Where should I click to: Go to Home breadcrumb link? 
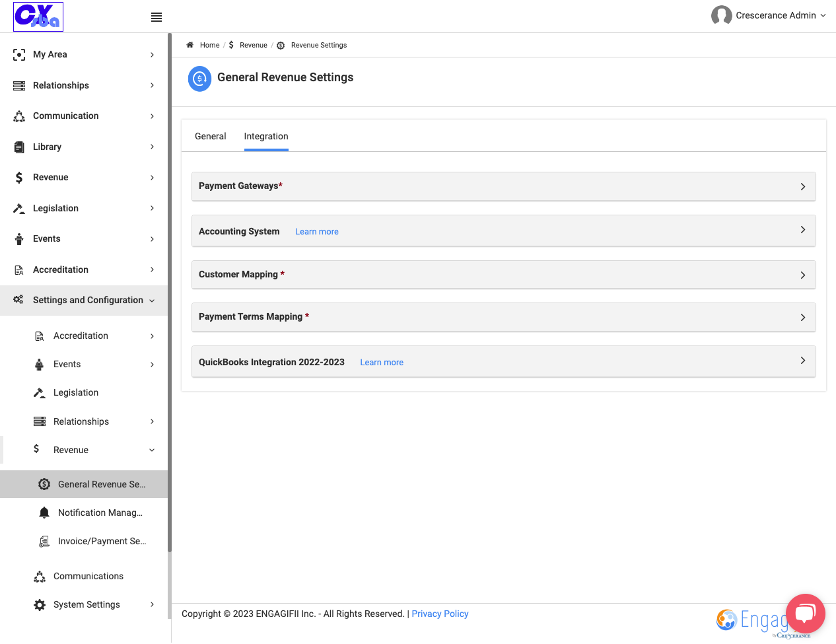pos(209,46)
